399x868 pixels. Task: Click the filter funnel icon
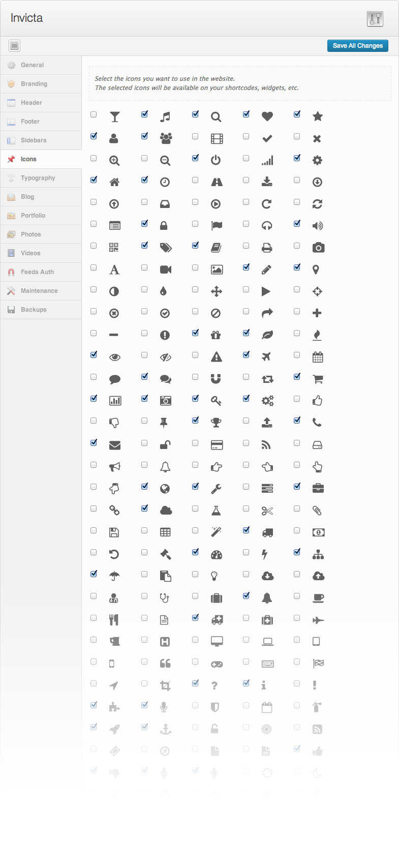coord(115,117)
